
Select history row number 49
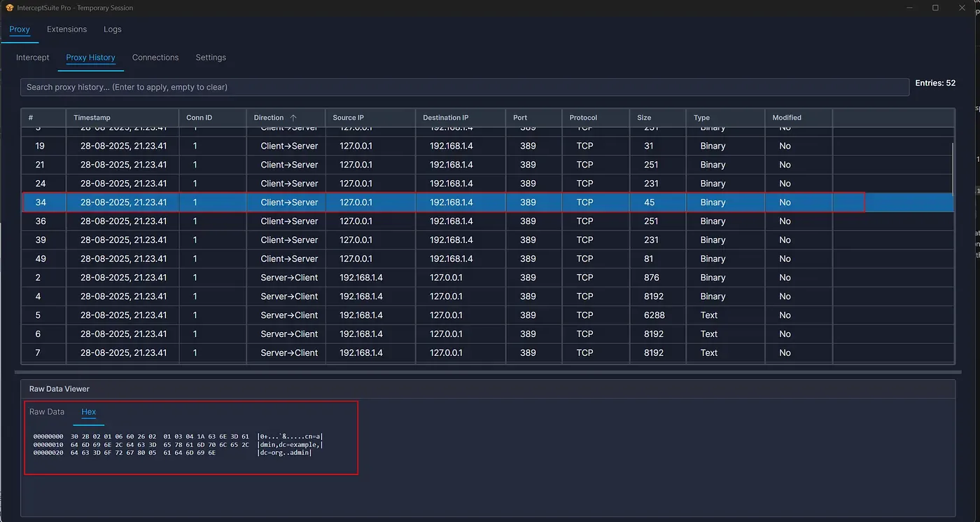(487, 259)
